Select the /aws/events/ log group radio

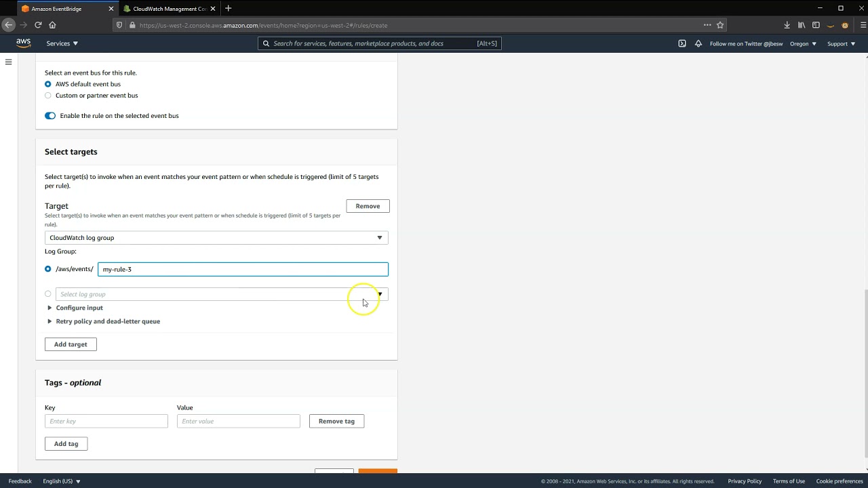tap(47, 269)
